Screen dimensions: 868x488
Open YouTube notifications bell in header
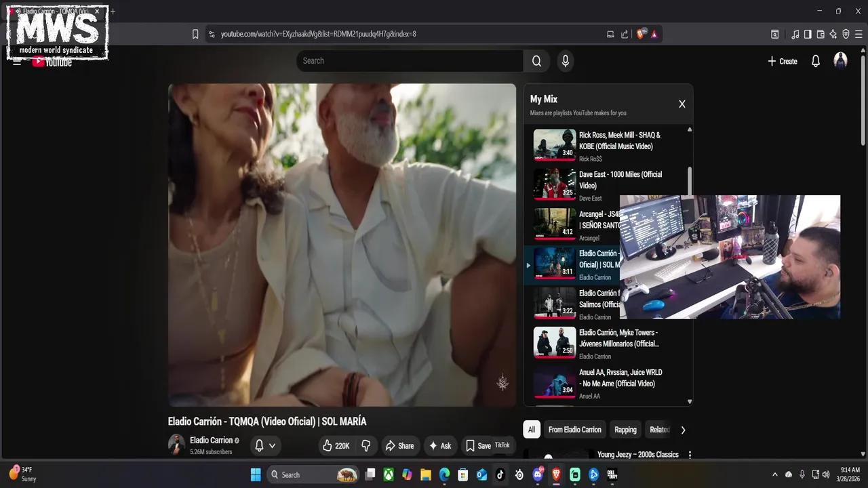pos(816,61)
